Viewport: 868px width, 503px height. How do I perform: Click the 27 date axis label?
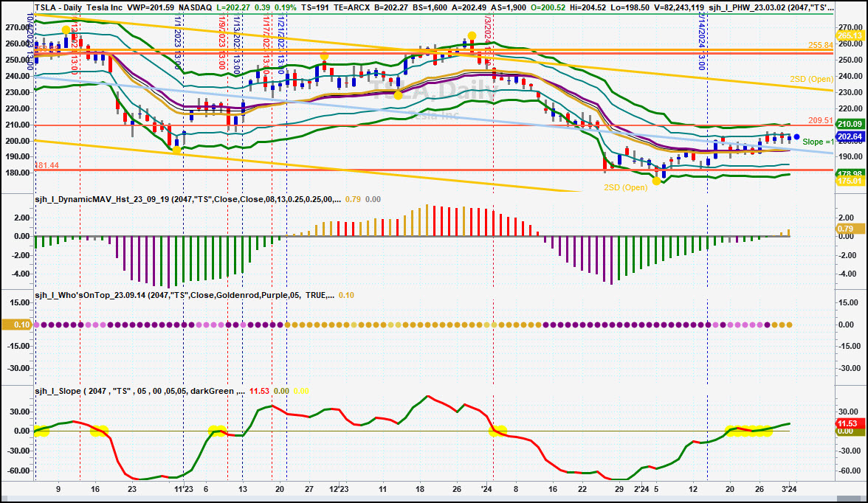point(309,489)
